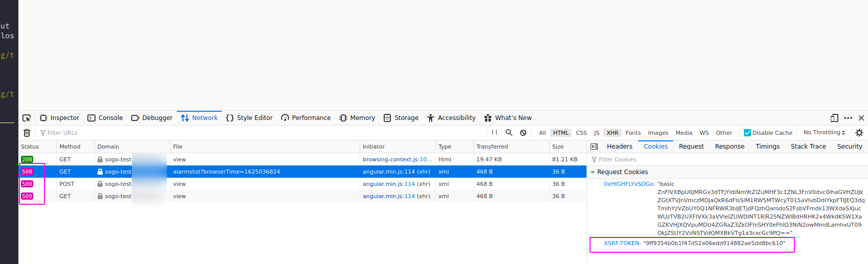Open request blocking icon
The height and width of the screenshot is (264, 868).
click(x=523, y=133)
